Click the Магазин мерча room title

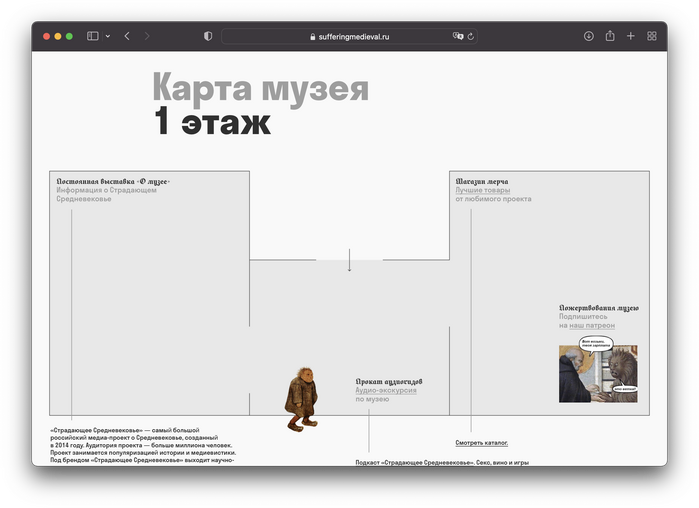coord(482,181)
